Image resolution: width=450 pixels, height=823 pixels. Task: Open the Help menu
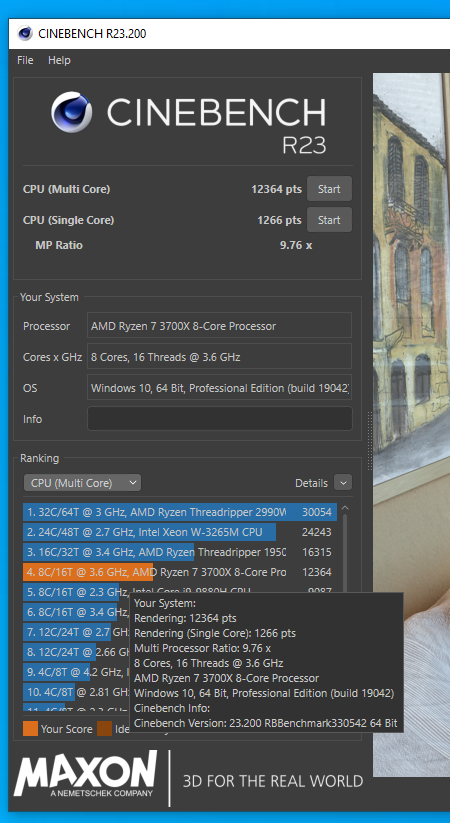[x=59, y=60]
